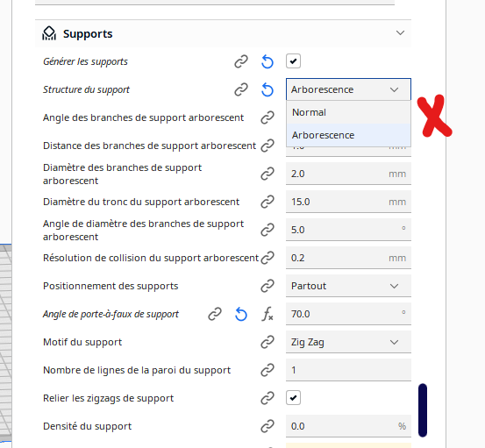Reset the Structure du support setting
Image resolution: width=485 pixels, height=448 pixels.
click(x=267, y=89)
